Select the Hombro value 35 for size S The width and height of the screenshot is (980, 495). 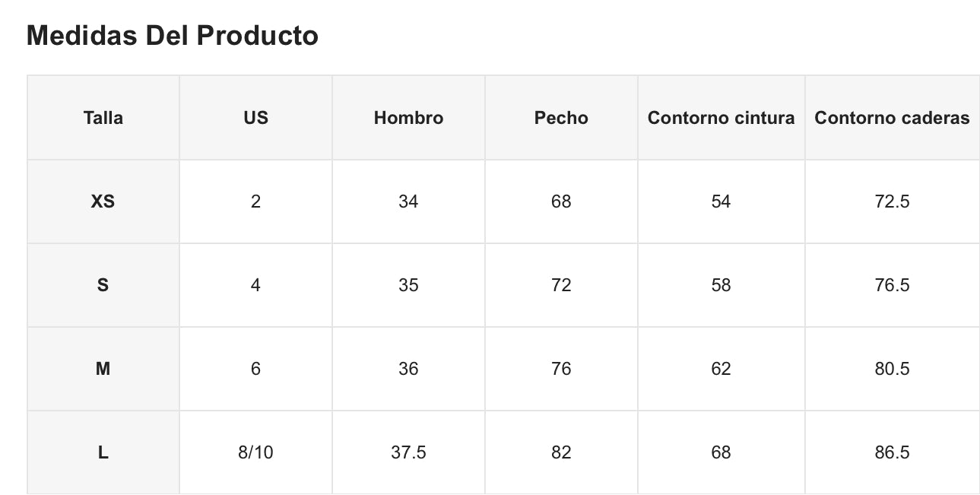(x=408, y=285)
